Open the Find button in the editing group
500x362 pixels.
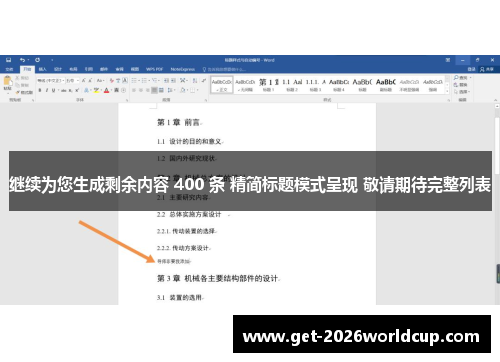click(461, 78)
